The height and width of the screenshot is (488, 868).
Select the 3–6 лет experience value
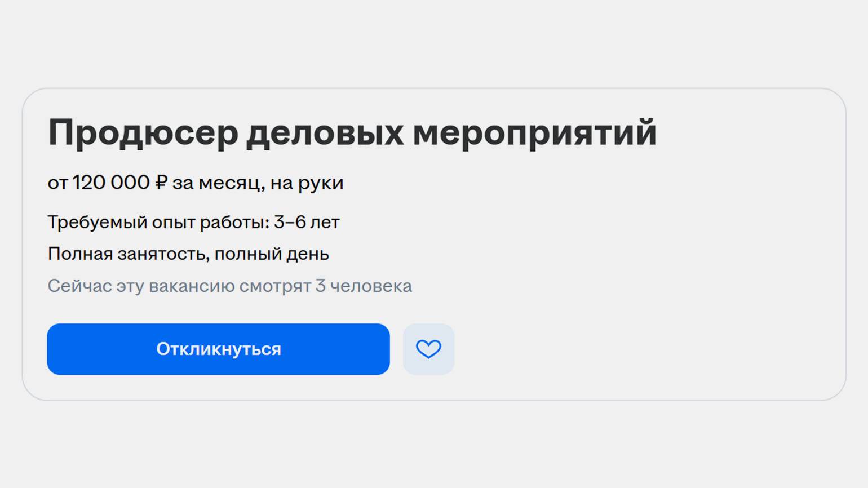[307, 222]
